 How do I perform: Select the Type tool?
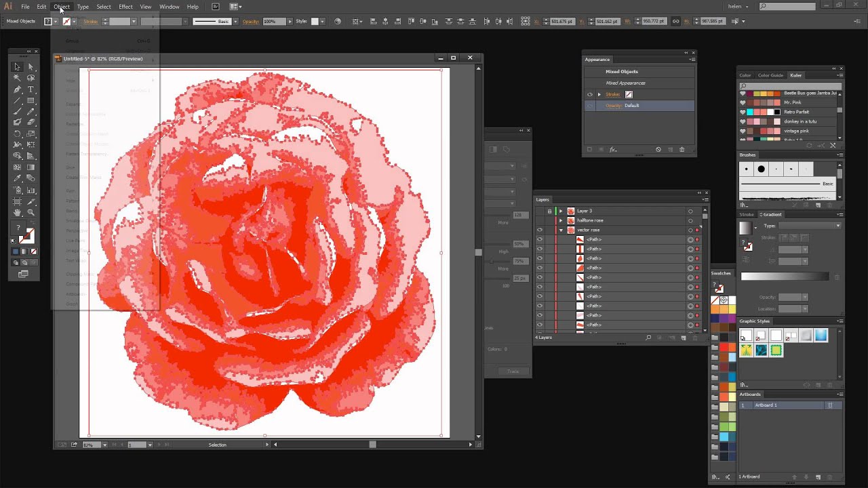click(x=31, y=89)
